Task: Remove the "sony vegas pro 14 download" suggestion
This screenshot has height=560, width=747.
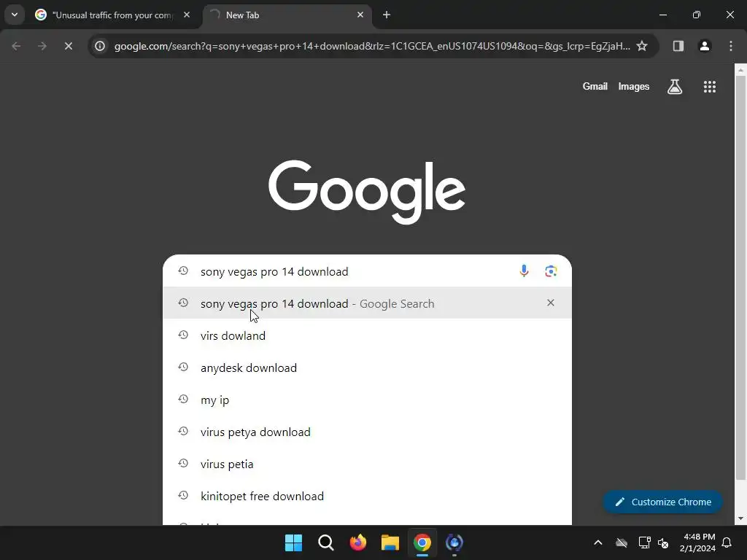Action: [x=550, y=303]
